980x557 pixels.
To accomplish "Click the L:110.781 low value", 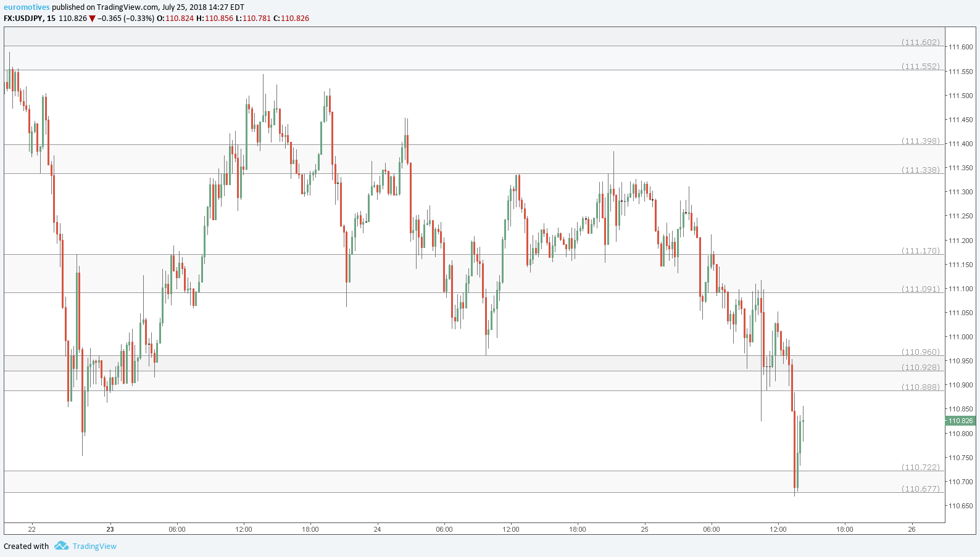I will (253, 19).
